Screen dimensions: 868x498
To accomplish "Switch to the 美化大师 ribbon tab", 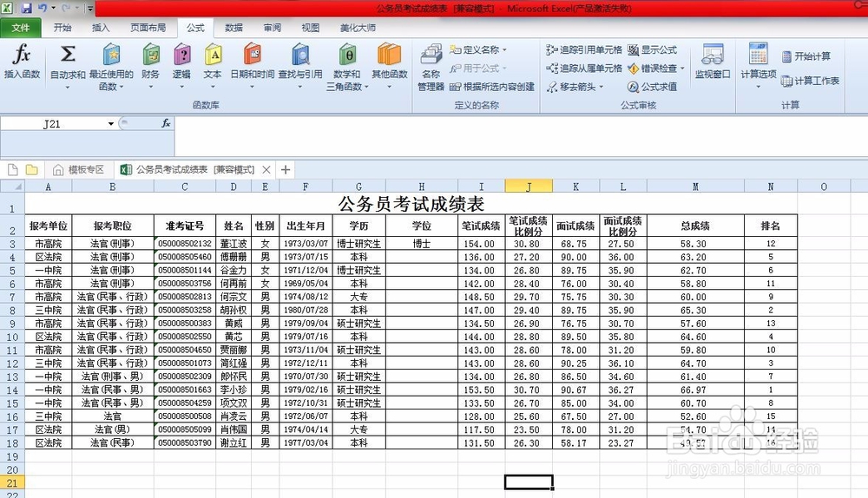I will point(358,28).
